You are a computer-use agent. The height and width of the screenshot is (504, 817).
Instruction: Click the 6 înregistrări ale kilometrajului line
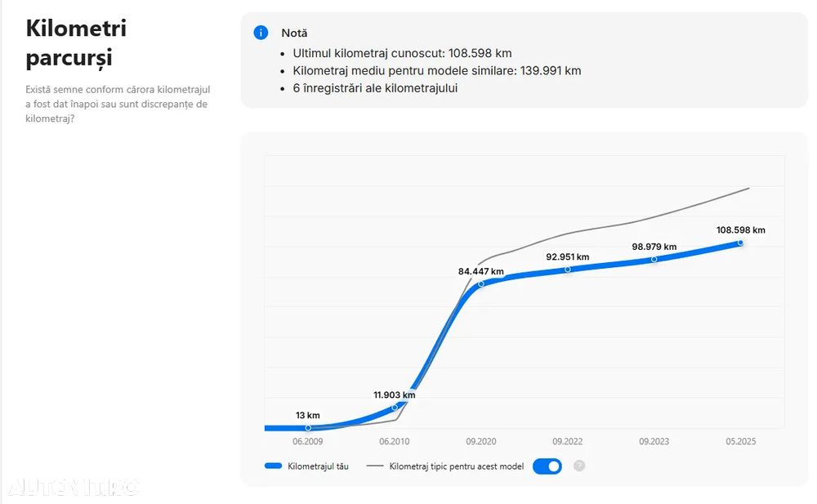[375, 87]
